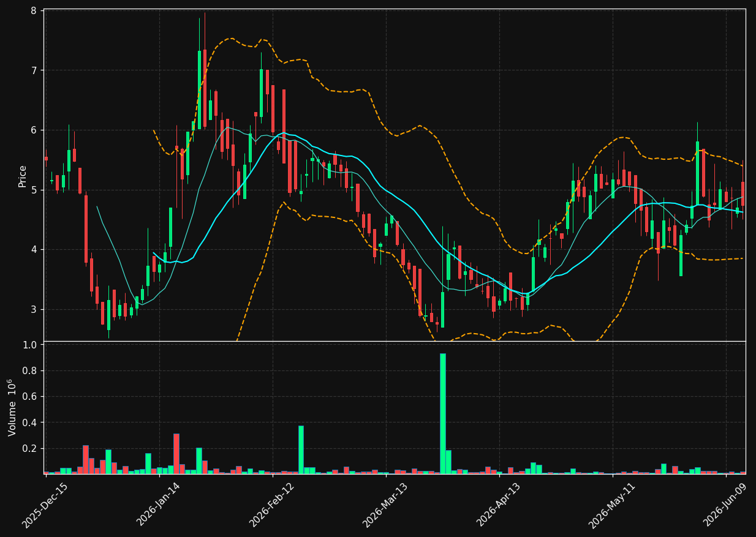
Task: Click the 2026-Feb-12 date label
Action: point(271,505)
